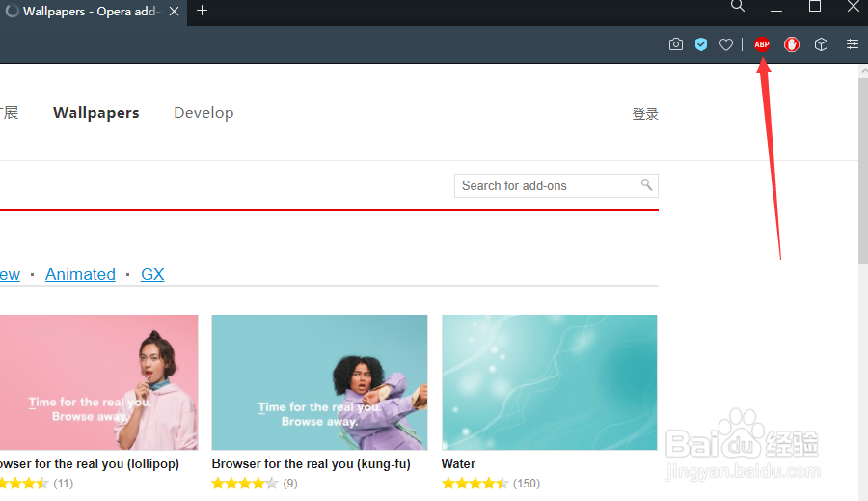The width and height of the screenshot is (868, 501).
Task: Click the Water wallpaper title
Action: [458, 464]
